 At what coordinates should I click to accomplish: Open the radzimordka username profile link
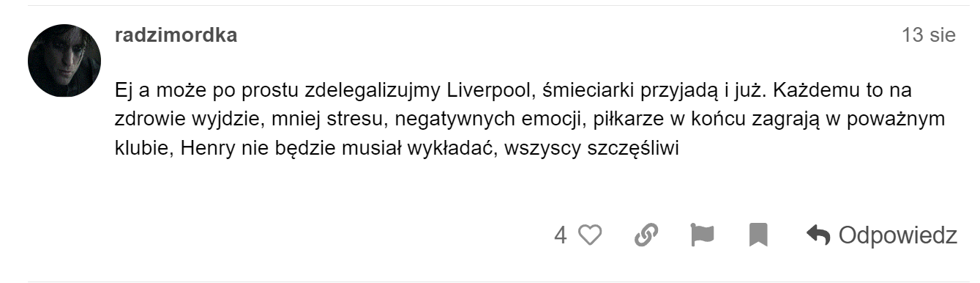click(x=176, y=35)
